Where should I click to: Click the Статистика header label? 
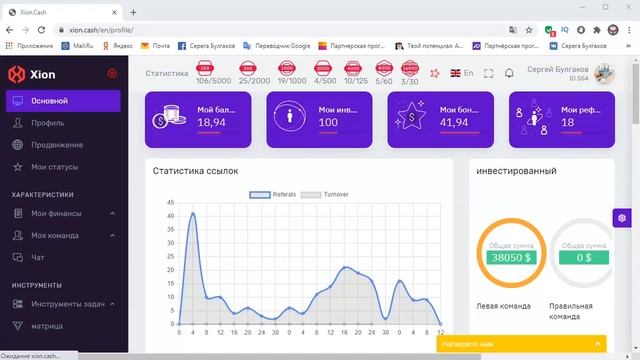pos(167,73)
